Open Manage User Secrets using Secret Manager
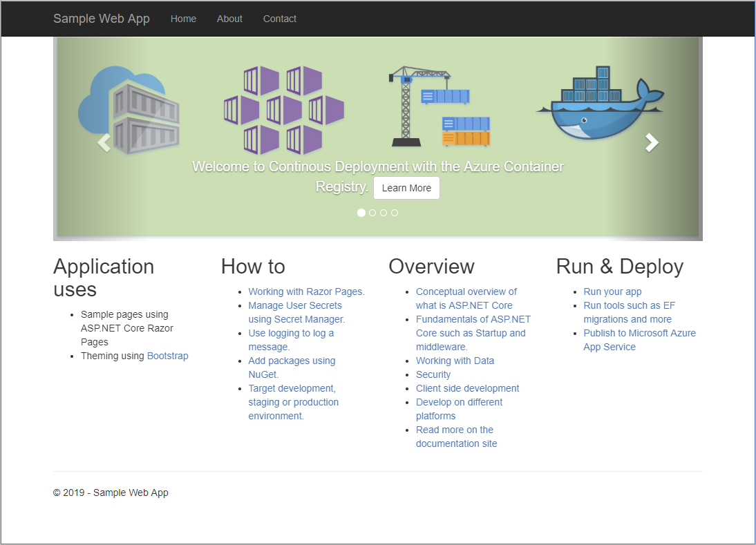The image size is (756, 545). (x=296, y=312)
